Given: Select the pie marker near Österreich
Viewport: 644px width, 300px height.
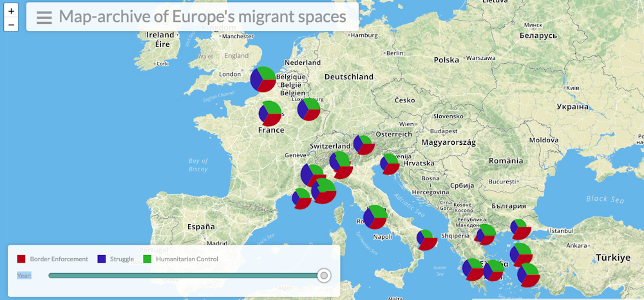Looking at the screenshot, I should 363,145.
